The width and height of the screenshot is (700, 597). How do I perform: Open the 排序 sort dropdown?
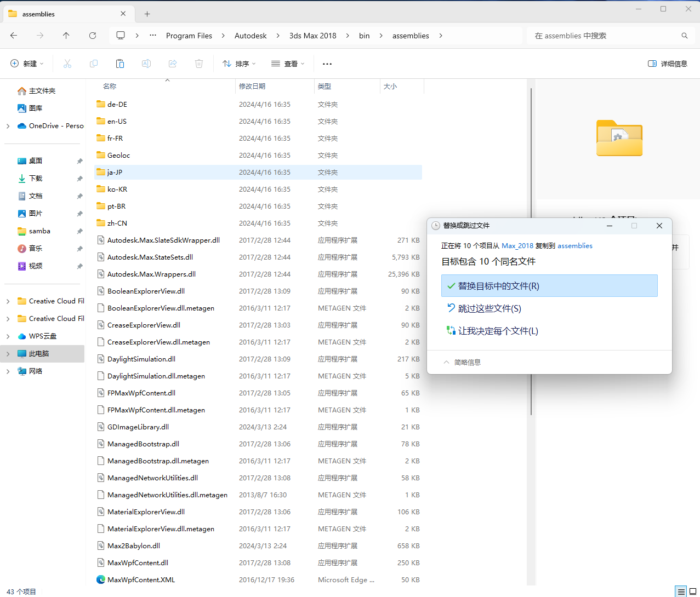click(239, 64)
